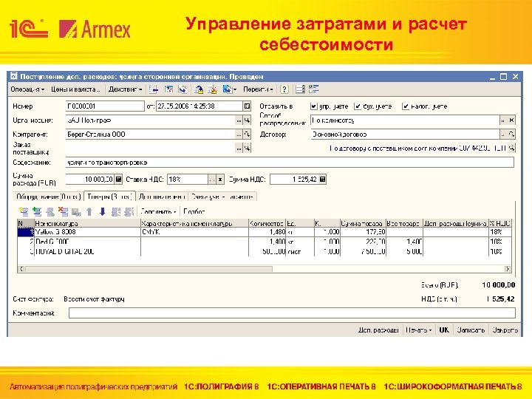Click the blue create-based-on toolbar icon
This screenshot has height=399, width=532.
point(229,89)
